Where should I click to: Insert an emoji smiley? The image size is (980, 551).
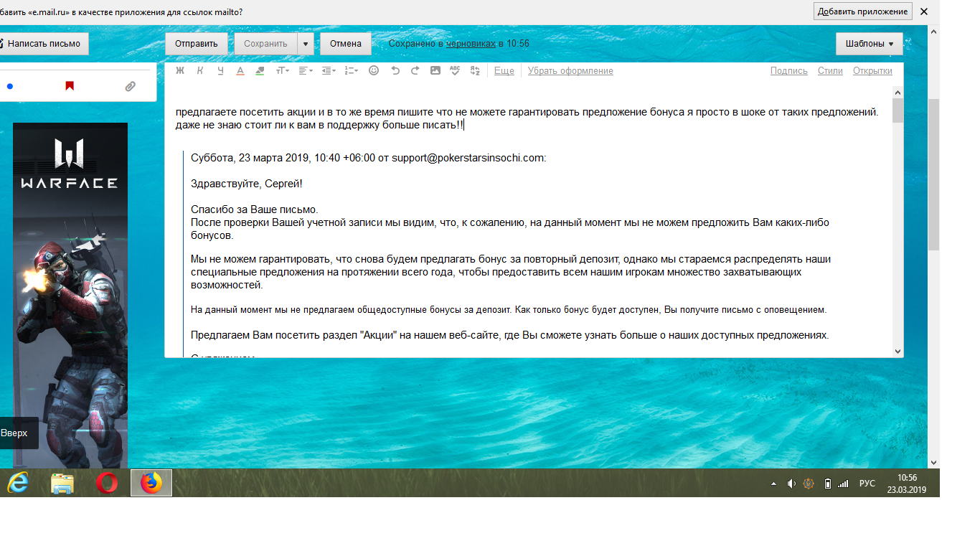[x=374, y=71]
